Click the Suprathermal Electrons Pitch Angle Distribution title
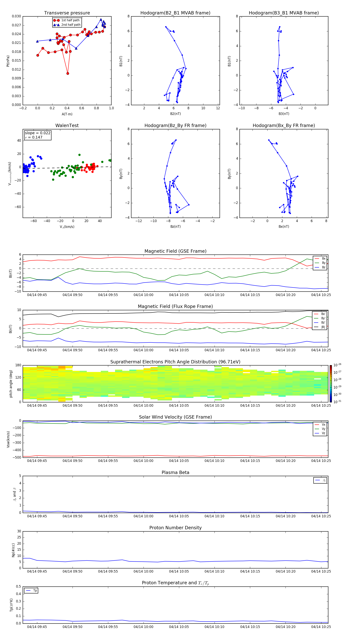 pos(175,362)
